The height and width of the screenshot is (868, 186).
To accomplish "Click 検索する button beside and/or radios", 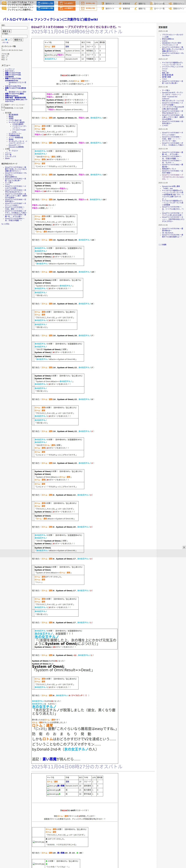I will 18,40.
